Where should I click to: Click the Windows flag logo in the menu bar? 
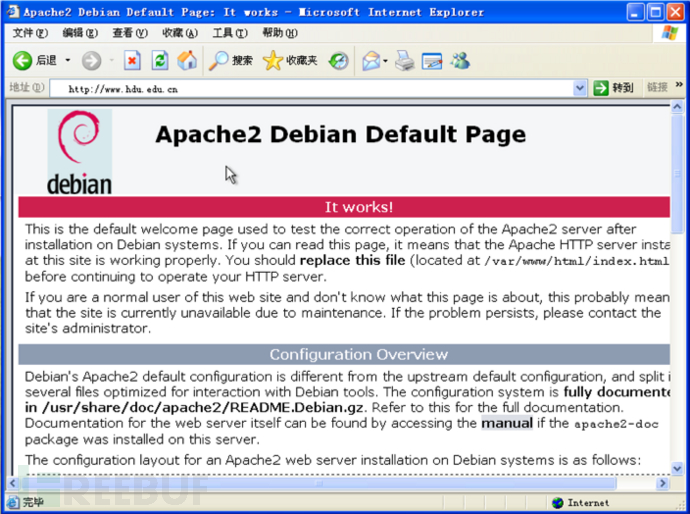click(x=670, y=33)
